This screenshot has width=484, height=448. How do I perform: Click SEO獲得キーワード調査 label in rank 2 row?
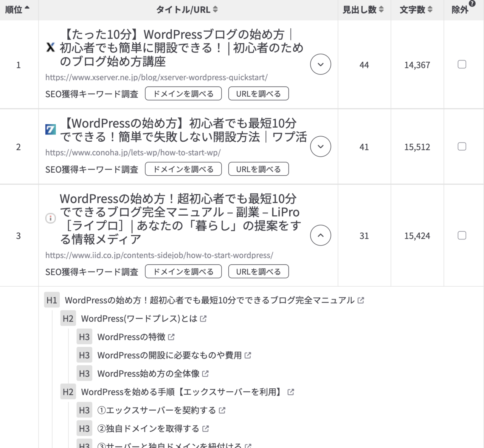click(x=92, y=170)
